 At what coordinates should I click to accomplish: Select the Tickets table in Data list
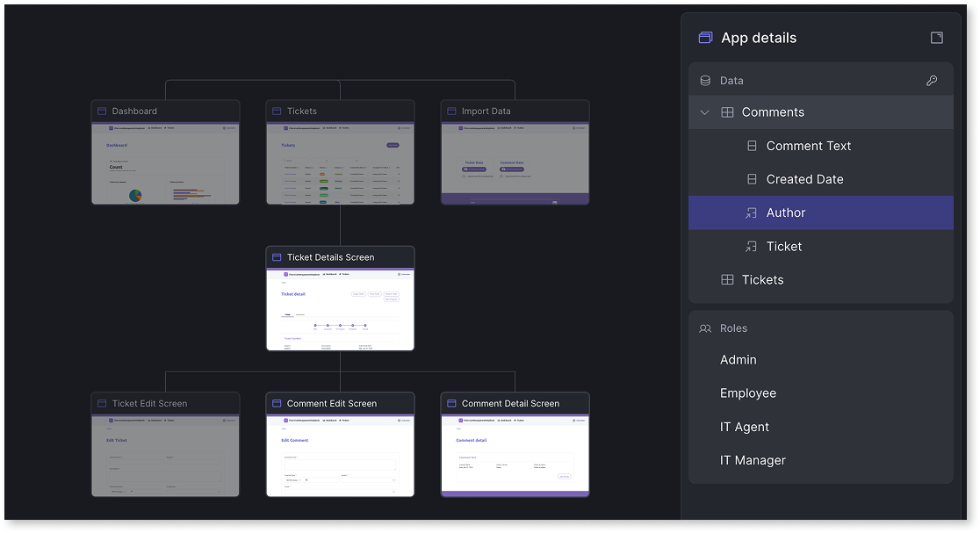(x=821, y=280)
